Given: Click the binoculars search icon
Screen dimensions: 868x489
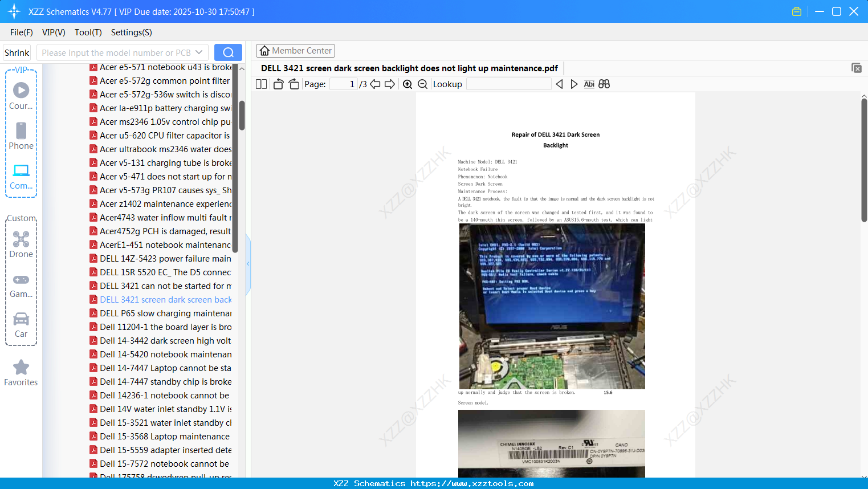Looking at the screenshot, I should [x=604, y=84].
